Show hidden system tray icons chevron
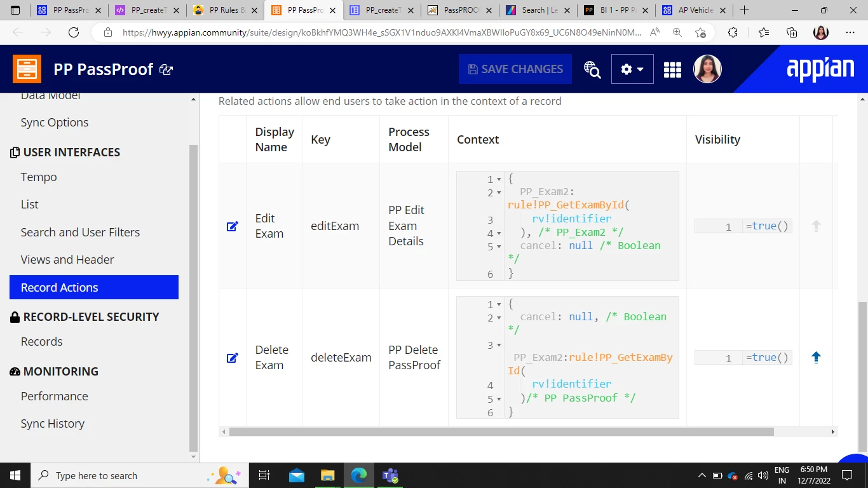 (702, 475)
